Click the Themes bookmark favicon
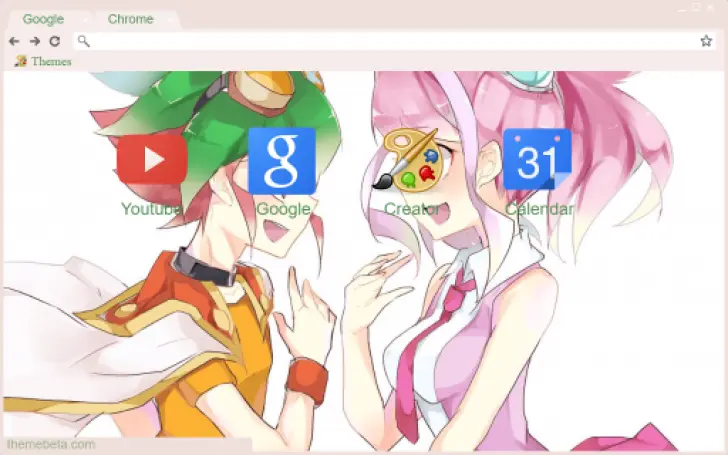Screen dimensions: 728x455 click(20, 61)
